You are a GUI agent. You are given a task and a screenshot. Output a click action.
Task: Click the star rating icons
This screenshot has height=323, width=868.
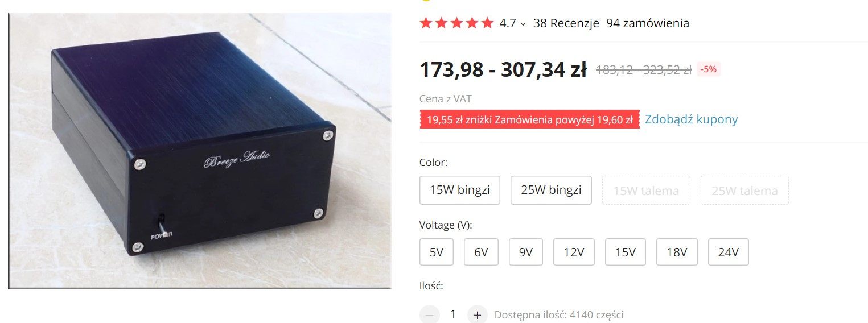(x=456, y=23)
